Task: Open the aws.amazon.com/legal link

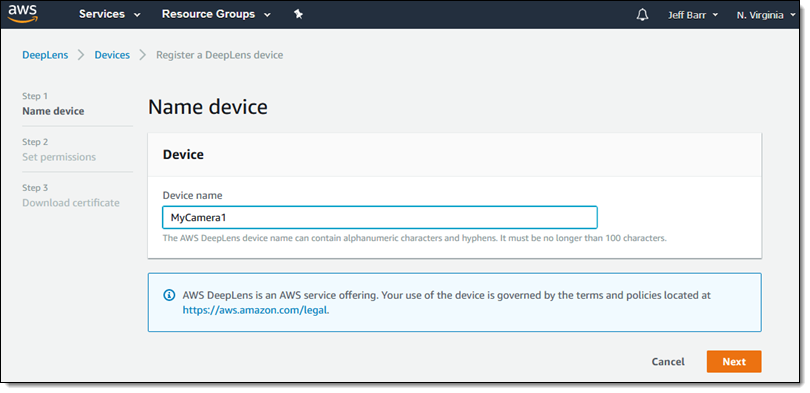Action: pyautogui.click(x=255, y=310)
